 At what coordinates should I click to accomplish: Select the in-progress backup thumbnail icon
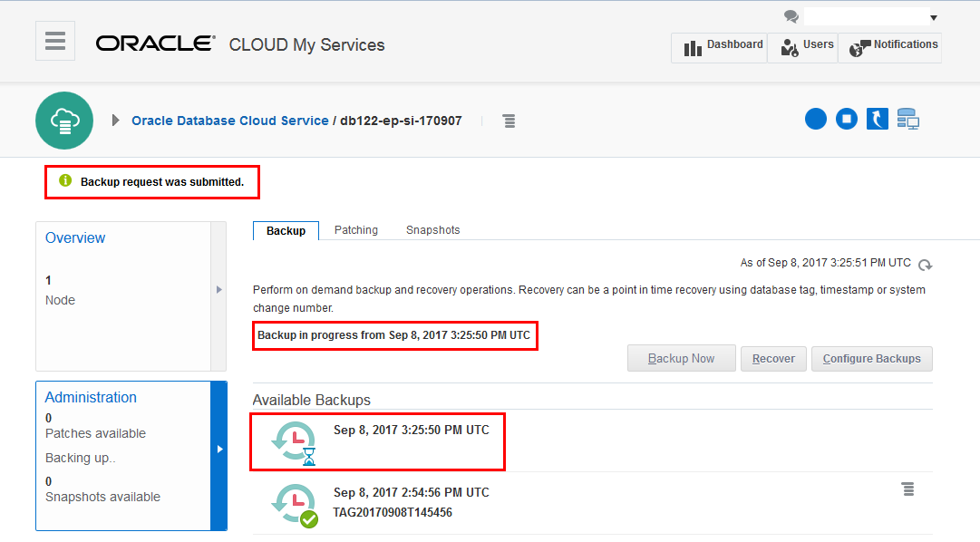click(295, 441)
